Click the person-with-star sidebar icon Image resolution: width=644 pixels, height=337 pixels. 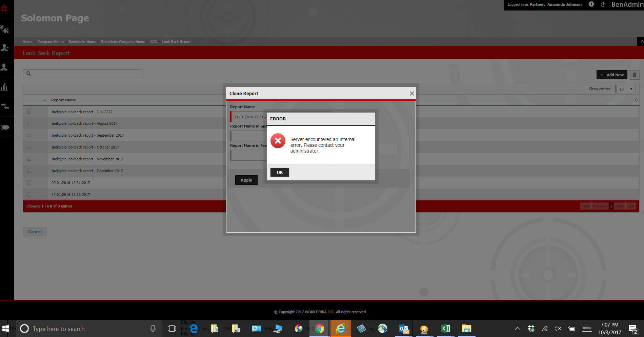coord(5,47)
